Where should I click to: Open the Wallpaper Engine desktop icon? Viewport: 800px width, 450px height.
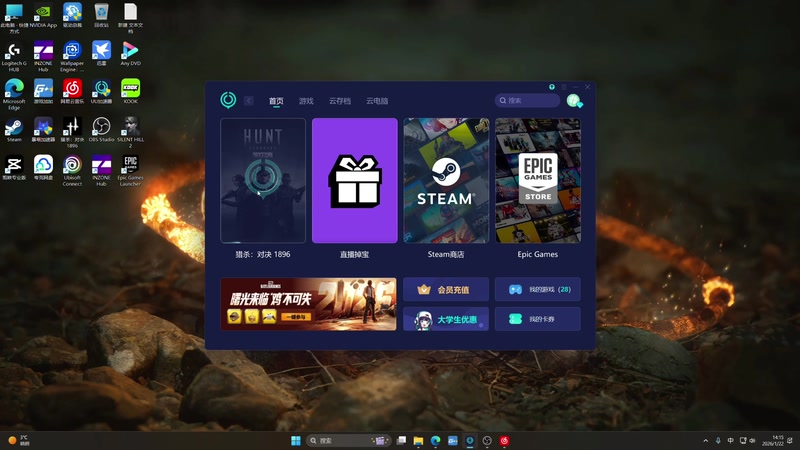[x=72, y=57]
